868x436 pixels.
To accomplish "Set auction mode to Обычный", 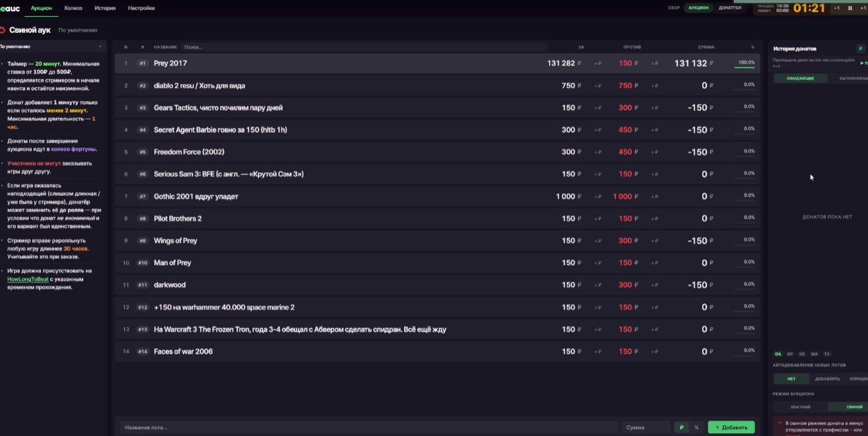I will coord(800,406).
